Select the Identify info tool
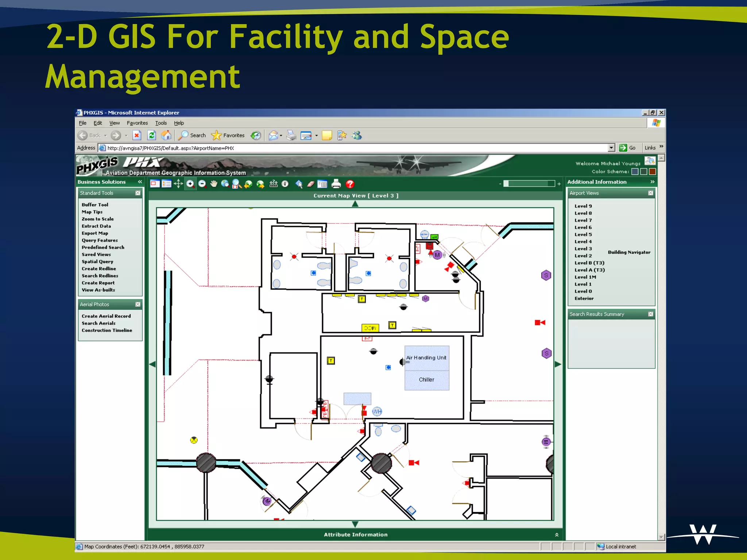Screen dimensions: 747x560 click(285, 184)
